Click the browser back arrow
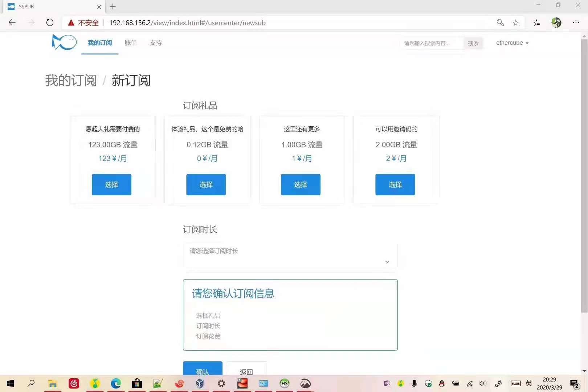The image size is (588, 392). pos(12,23)
